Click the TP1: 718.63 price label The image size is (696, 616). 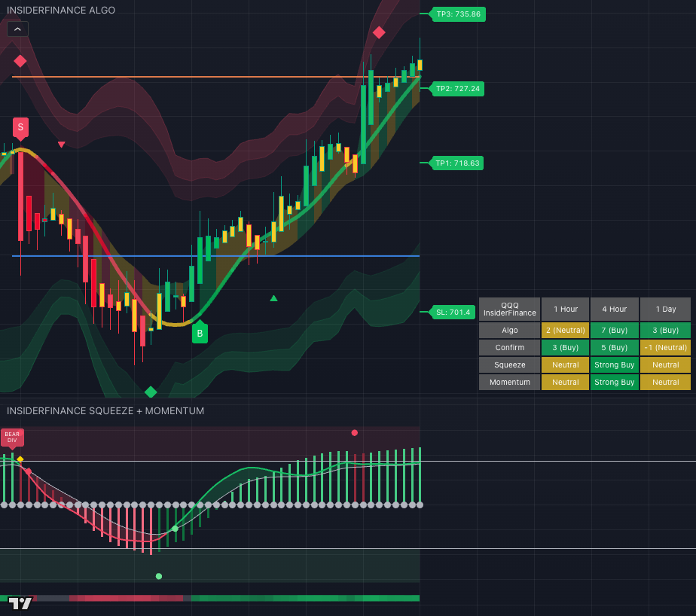(x=457, y=163)
